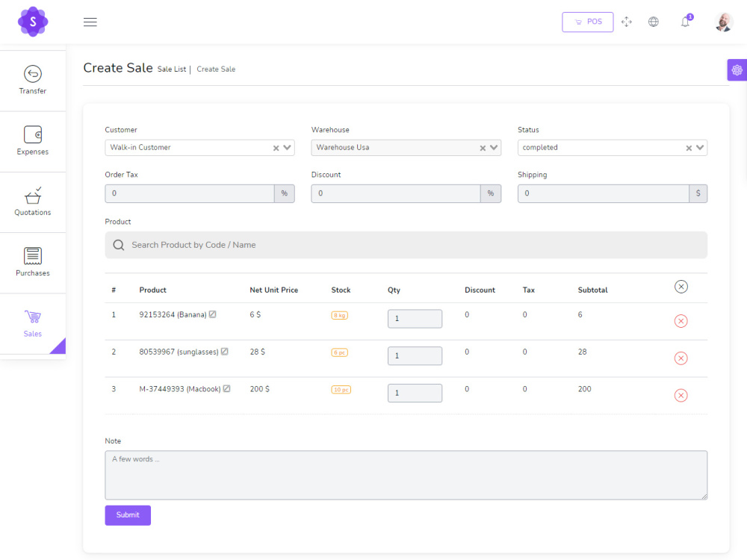Click the 8 kg stock badge

pos(340,315)
